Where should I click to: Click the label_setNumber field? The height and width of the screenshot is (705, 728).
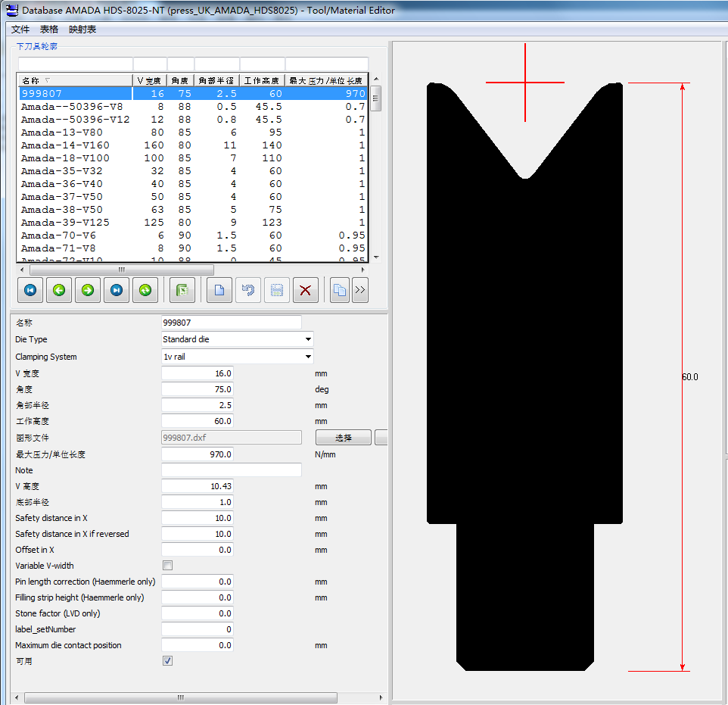pyautogui.click(x=198, y=629)
